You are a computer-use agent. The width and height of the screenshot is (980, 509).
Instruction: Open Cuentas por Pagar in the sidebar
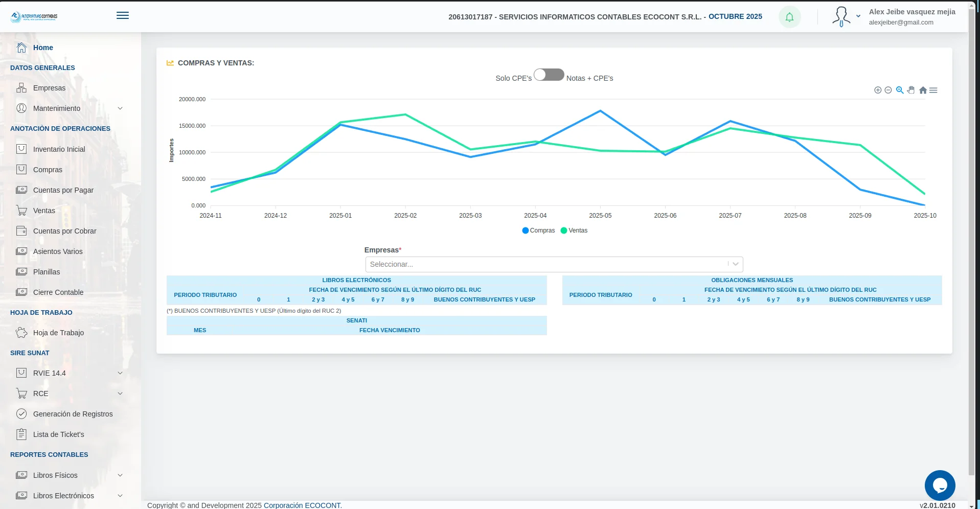tap(63, 190)
